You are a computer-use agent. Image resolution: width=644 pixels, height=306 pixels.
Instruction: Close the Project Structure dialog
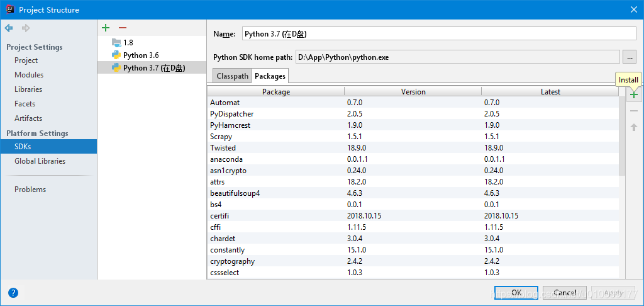point(634,9)
